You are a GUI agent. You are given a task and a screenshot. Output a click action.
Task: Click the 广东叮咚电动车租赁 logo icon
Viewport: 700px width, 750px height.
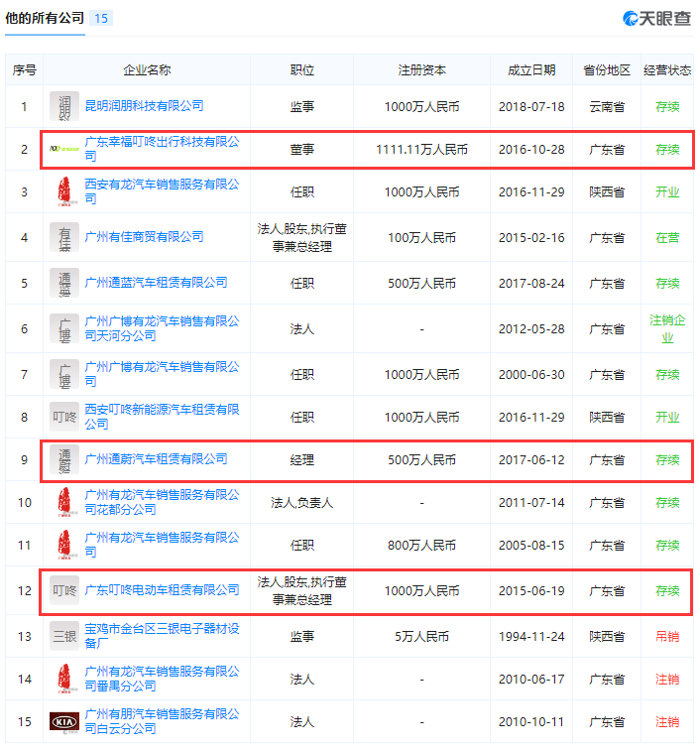click(x=64, y=590)
